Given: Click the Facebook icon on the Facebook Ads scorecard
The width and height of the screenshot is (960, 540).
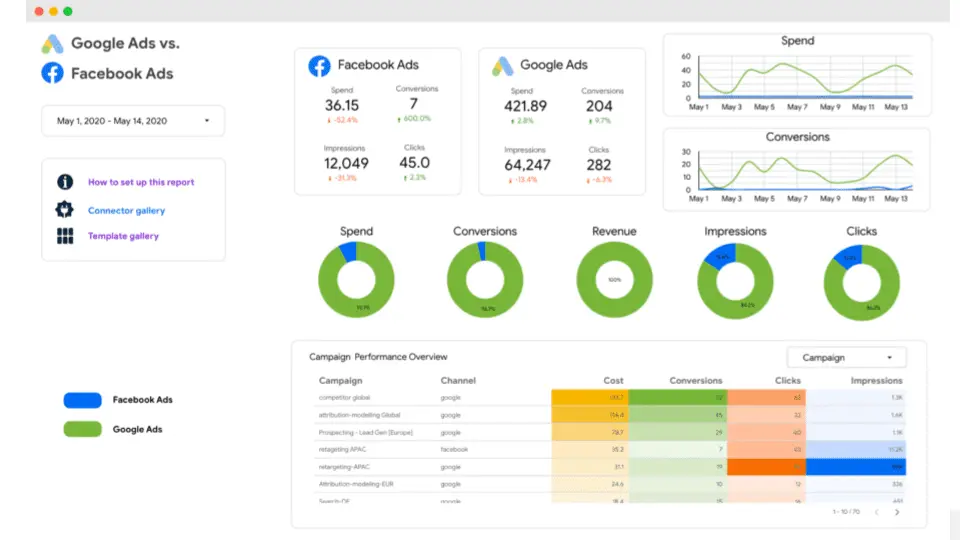Looking at the screenshot, I should (x=319, y=66).
